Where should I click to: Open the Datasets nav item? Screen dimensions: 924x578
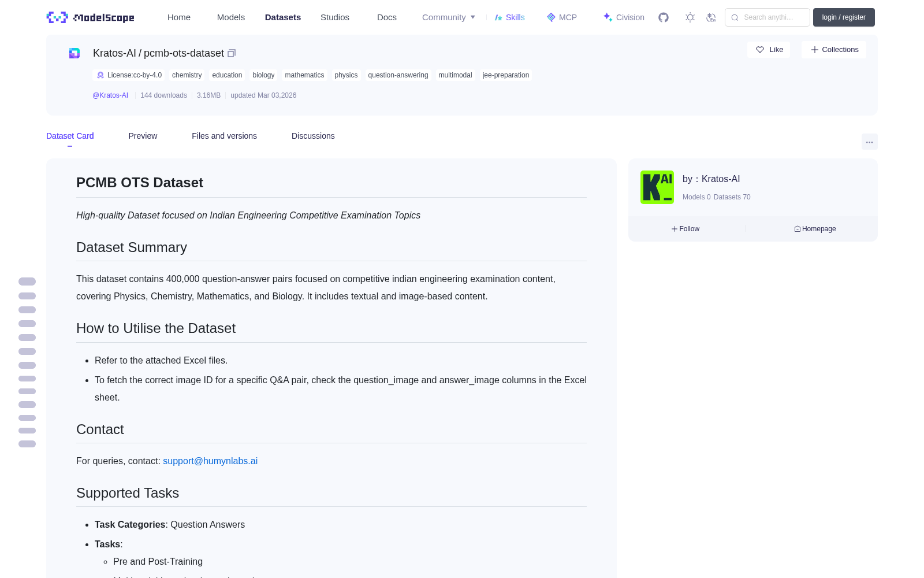(283, 17)
